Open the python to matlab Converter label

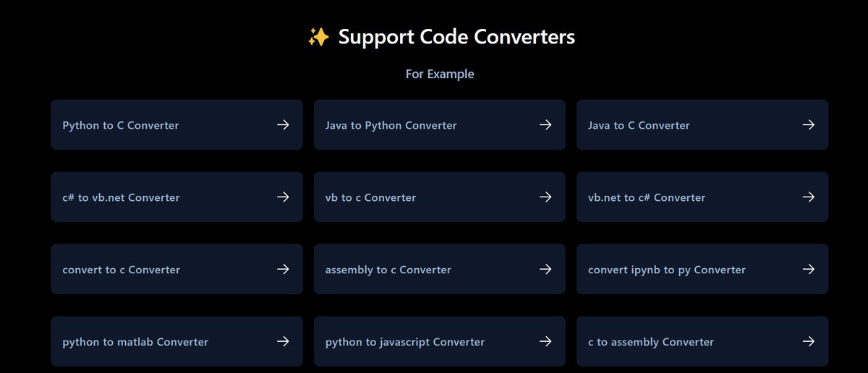pos(135,343)
